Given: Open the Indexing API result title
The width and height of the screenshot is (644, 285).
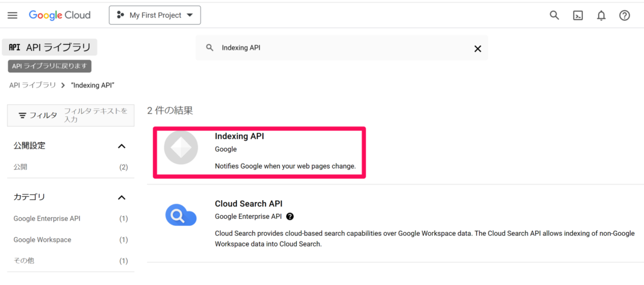Looking at the screenshot, I should coord(240,137).
